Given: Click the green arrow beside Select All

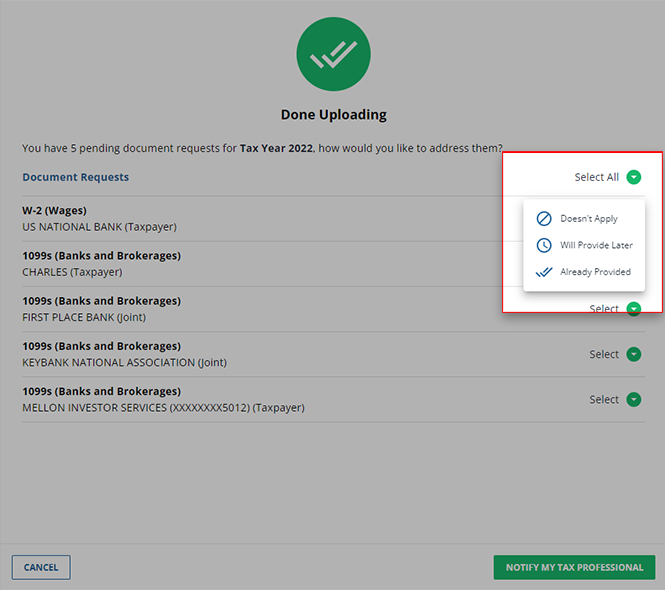Looking at the screenshot, I should [633, 177].
